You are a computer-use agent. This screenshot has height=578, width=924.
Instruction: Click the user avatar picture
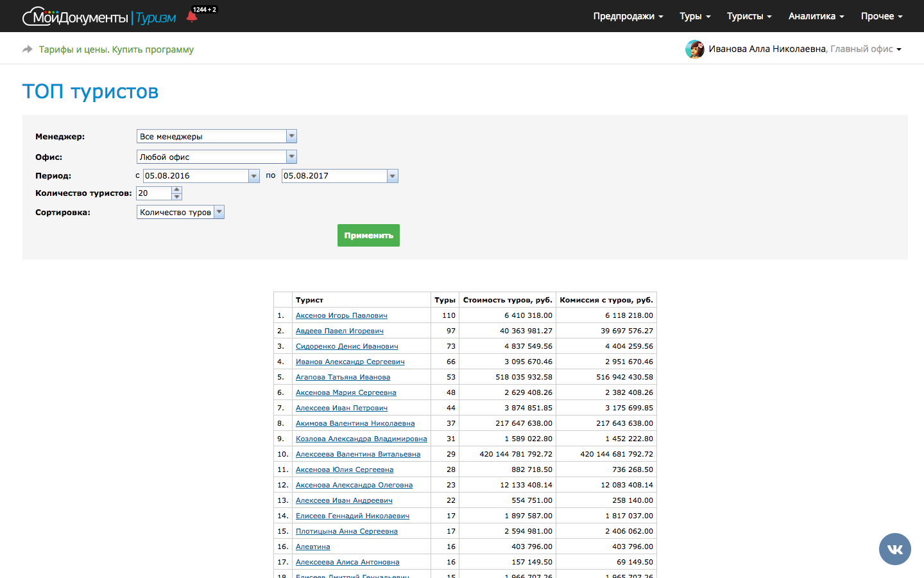pos(694,49)
